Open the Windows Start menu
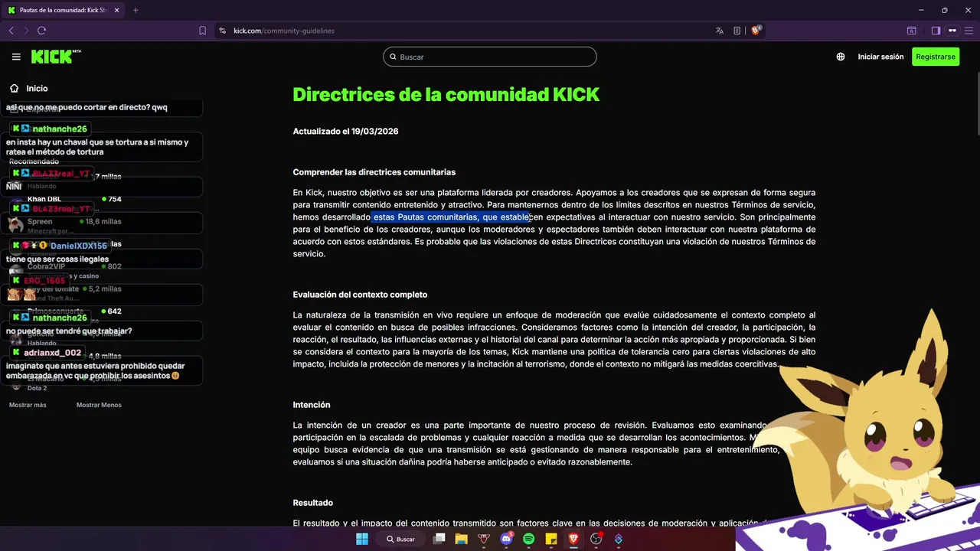980x551 pixels. [362, 539]
